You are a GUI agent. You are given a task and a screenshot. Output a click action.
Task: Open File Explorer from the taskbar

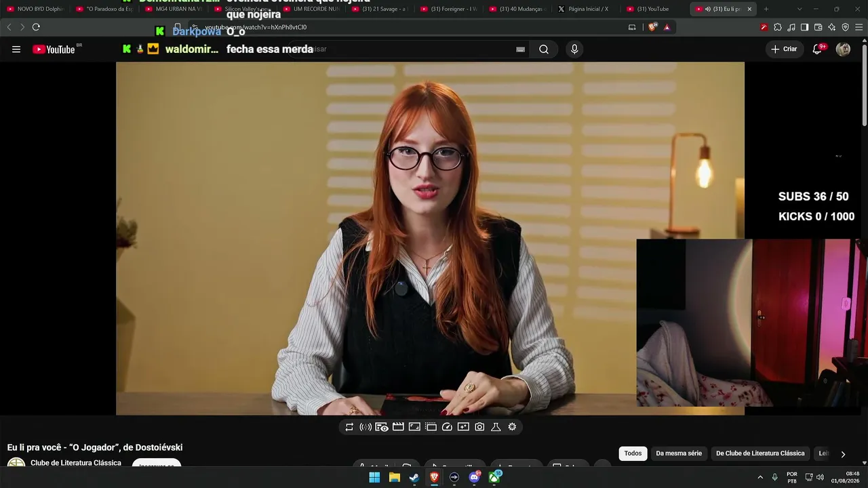394,477
